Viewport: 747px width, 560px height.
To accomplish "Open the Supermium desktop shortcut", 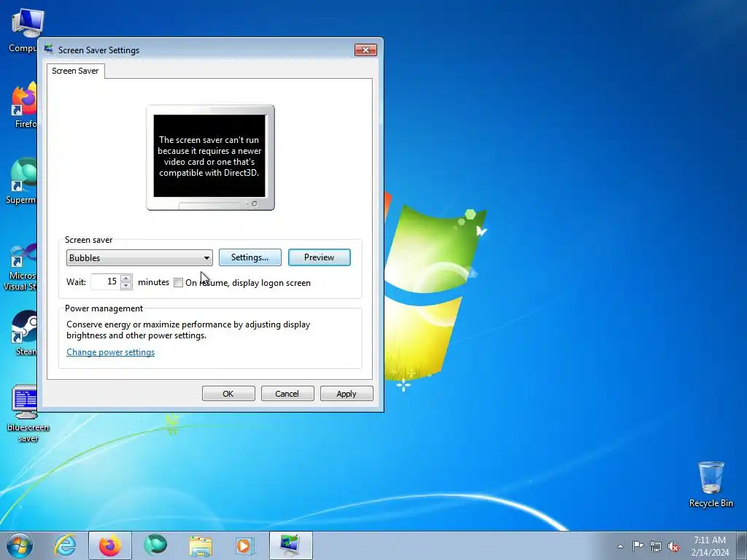I will point(22,181).
